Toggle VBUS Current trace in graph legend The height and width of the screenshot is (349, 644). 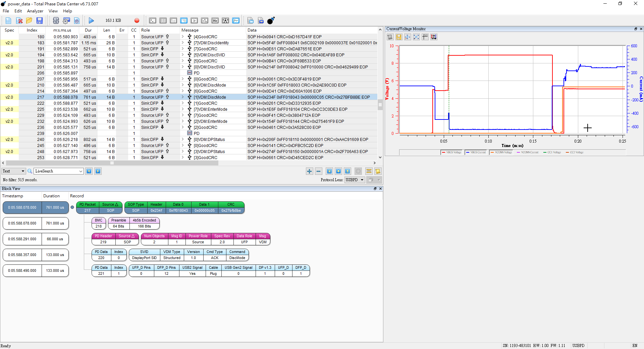coord(476,152)
